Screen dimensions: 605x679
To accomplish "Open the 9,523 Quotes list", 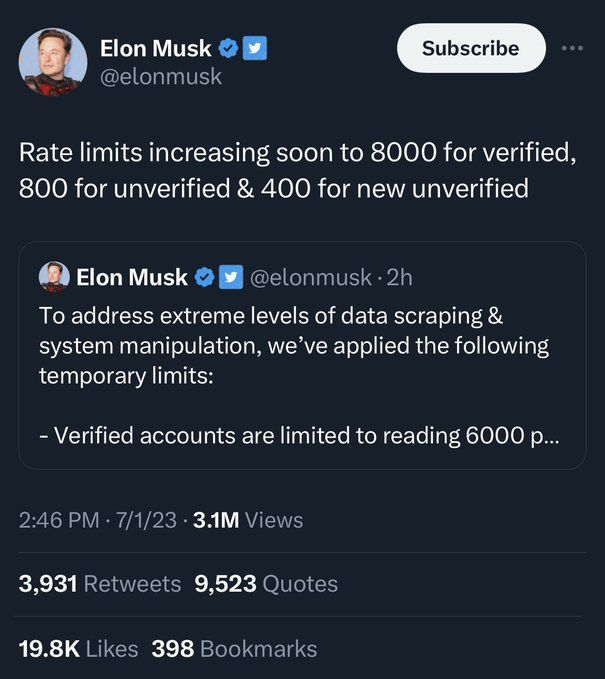I will point(266,584).
